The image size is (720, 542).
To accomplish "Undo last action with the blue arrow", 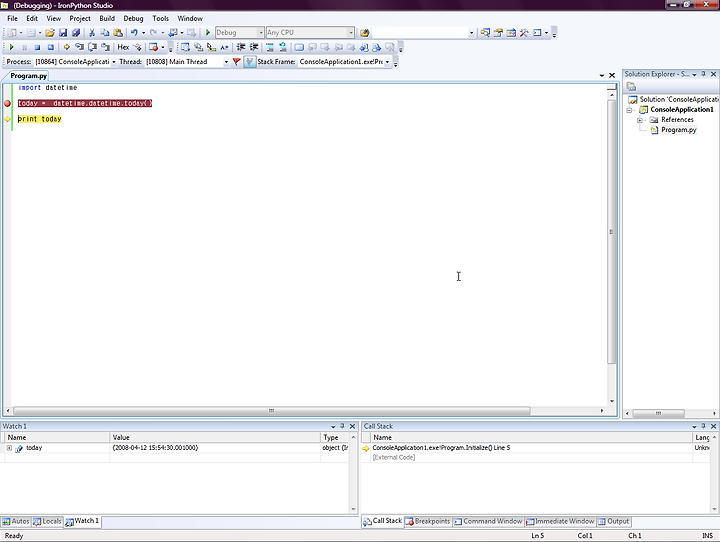I will [x=134, y=33].
